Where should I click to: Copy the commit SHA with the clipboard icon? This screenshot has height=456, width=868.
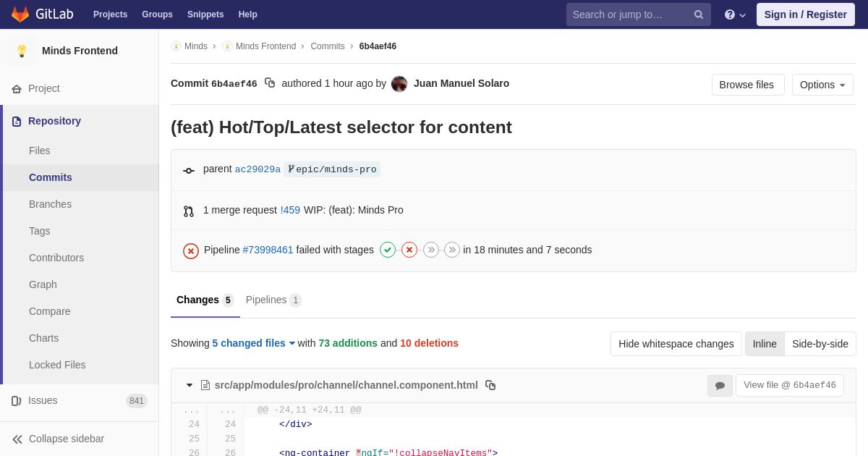pos(270,83)
